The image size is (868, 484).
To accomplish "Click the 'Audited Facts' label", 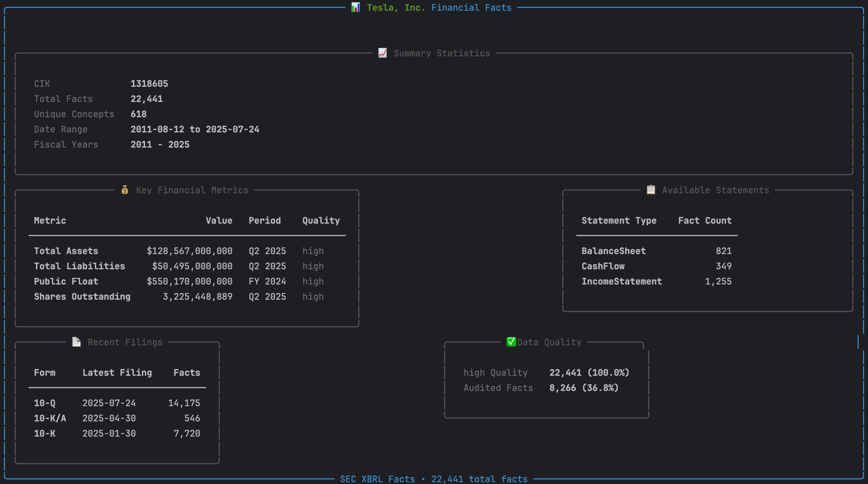I will tap(498, 388).
